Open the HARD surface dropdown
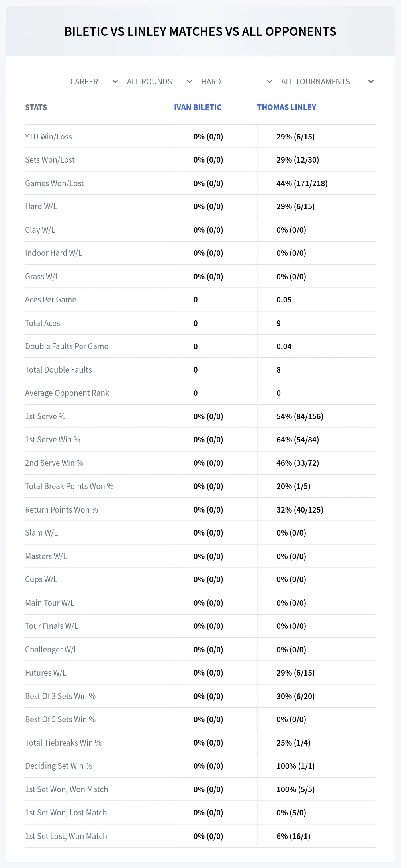Image resolution: width=401 pixels, height=868 pixels. pos(236,82)
